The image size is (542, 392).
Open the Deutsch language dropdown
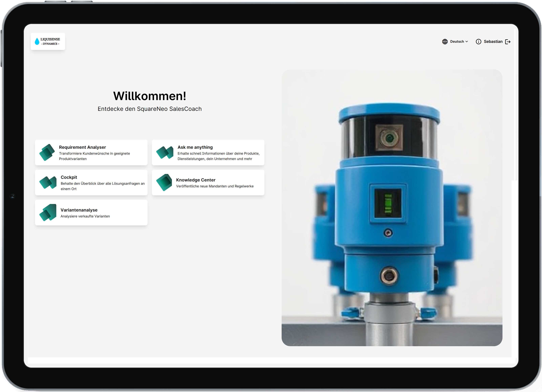click(x=457, y=42)
